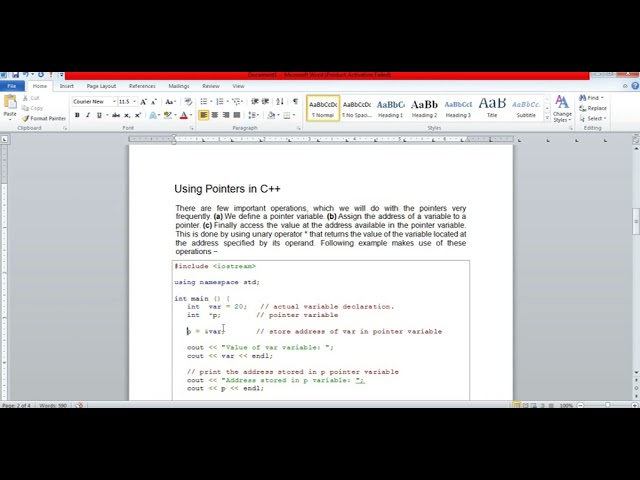
Task: Switch to the Insert tab
Action: pos(67,86)
